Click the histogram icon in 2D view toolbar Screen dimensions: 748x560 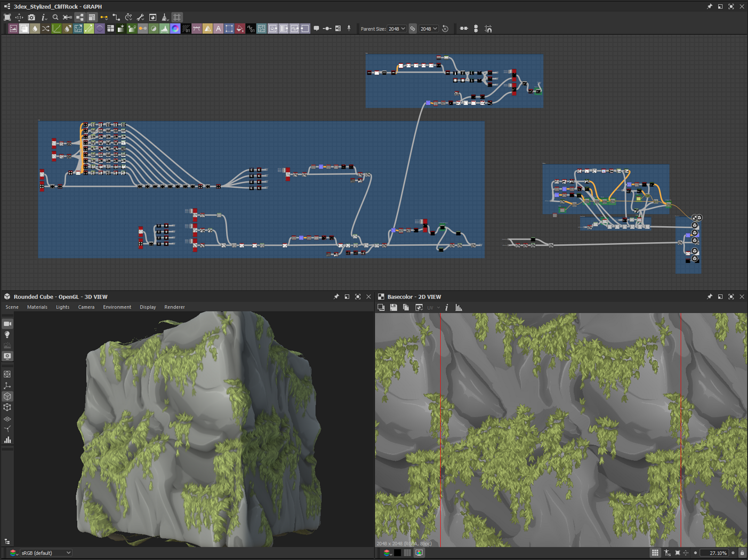pyautogui.click(x=459, y=308)
